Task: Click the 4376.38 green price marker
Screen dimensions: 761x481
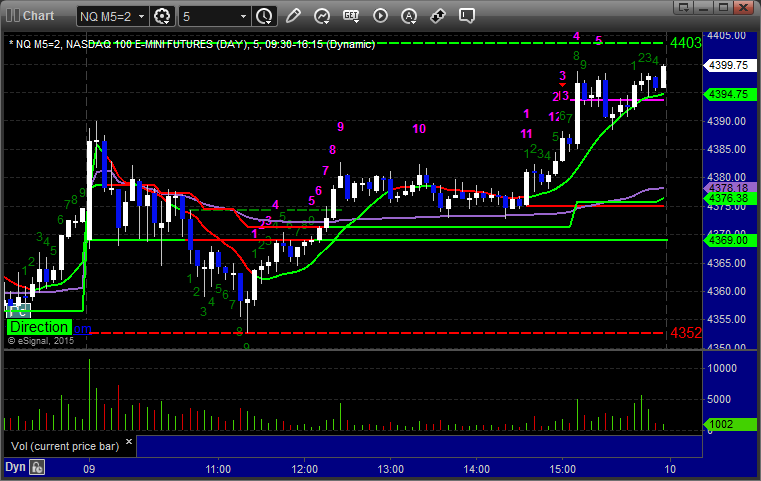Action: pos(728,198)
